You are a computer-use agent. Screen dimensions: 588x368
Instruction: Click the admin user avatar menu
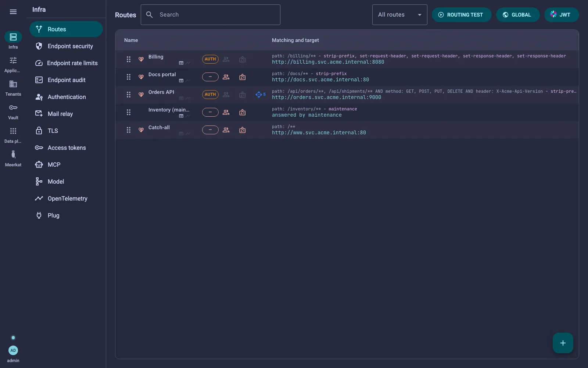(x=13, y=350)
